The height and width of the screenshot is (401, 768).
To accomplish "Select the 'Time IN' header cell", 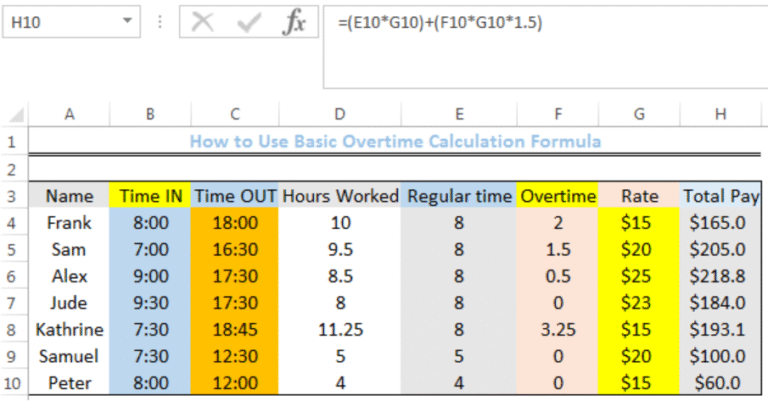I will pyautogui.click(x=150, y=196).
